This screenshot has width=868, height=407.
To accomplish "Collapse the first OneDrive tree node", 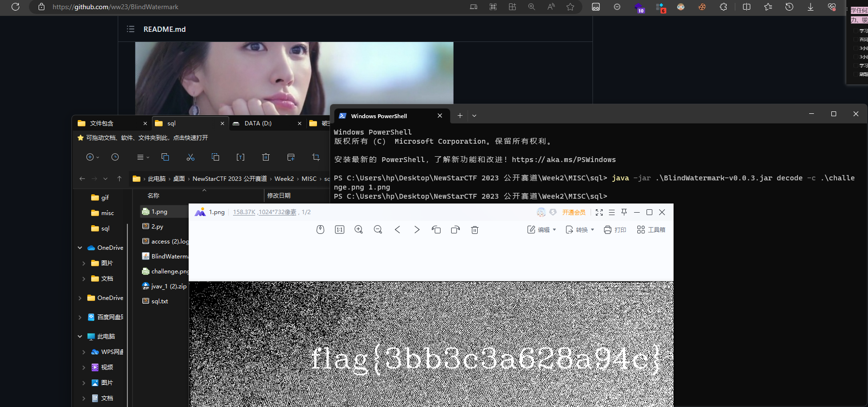I will (x=80, y=248).
